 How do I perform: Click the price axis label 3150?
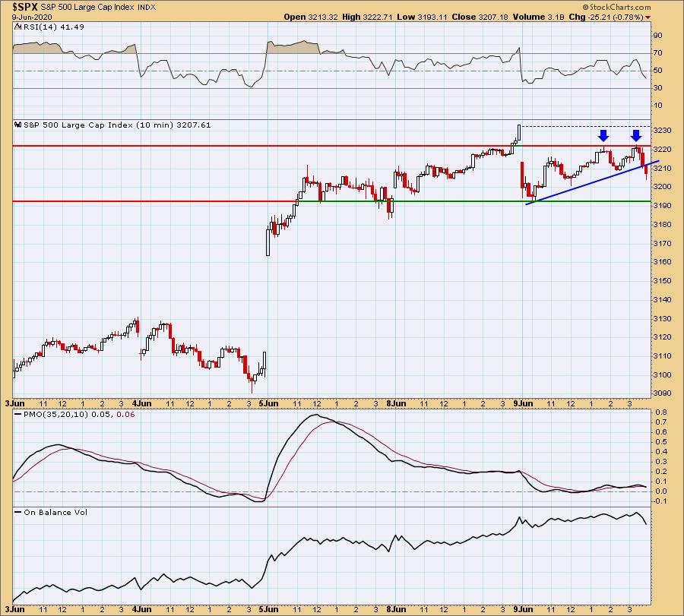(662, 281)
